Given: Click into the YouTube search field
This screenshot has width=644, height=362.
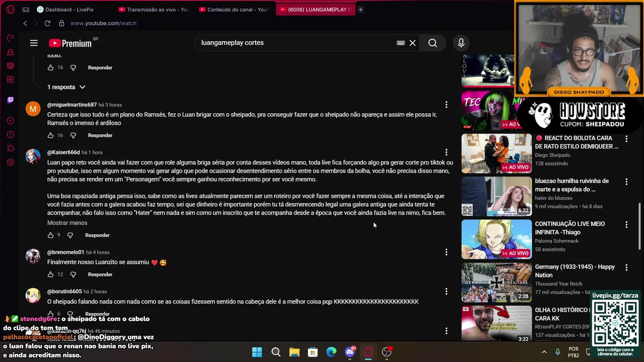Looking at the screenshot, I should [297, 43].
